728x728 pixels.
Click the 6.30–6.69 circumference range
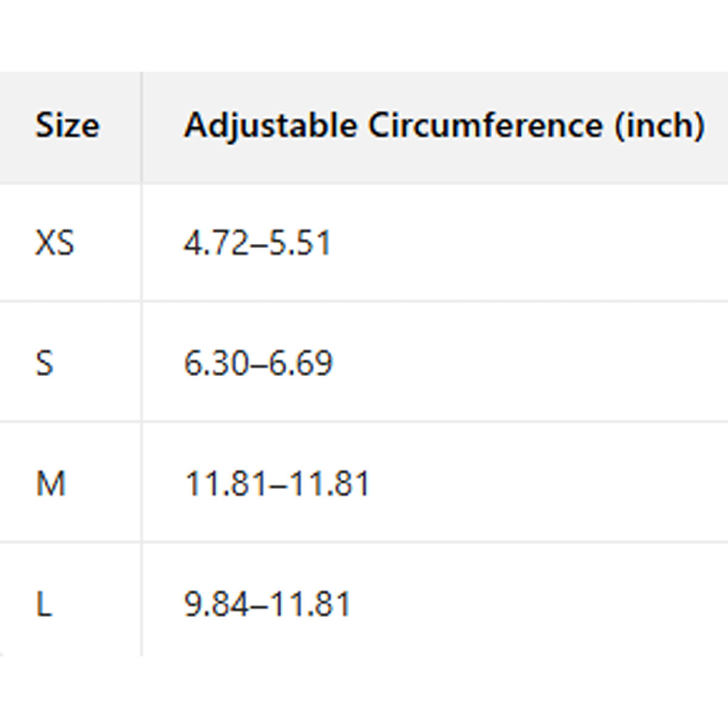[258, 363]
